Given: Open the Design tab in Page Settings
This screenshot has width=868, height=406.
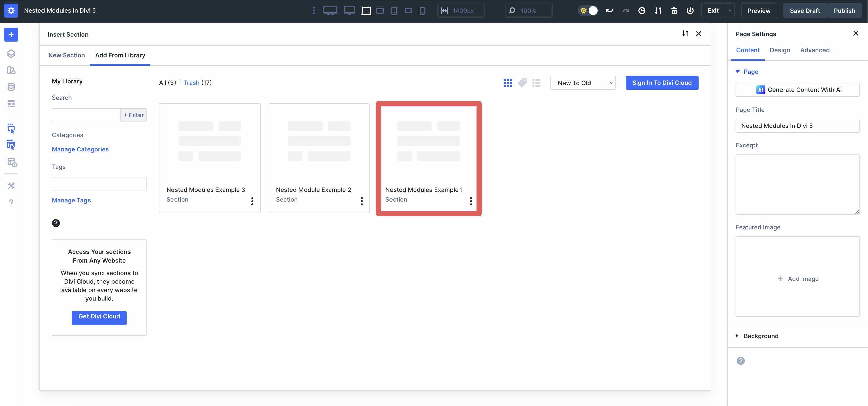Looking at the screenshot, I should [780, 50].
